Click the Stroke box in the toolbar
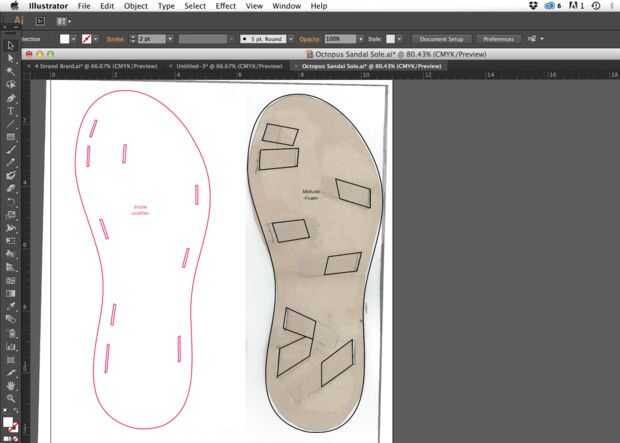620x443 pixels. (x=13, y=428)
